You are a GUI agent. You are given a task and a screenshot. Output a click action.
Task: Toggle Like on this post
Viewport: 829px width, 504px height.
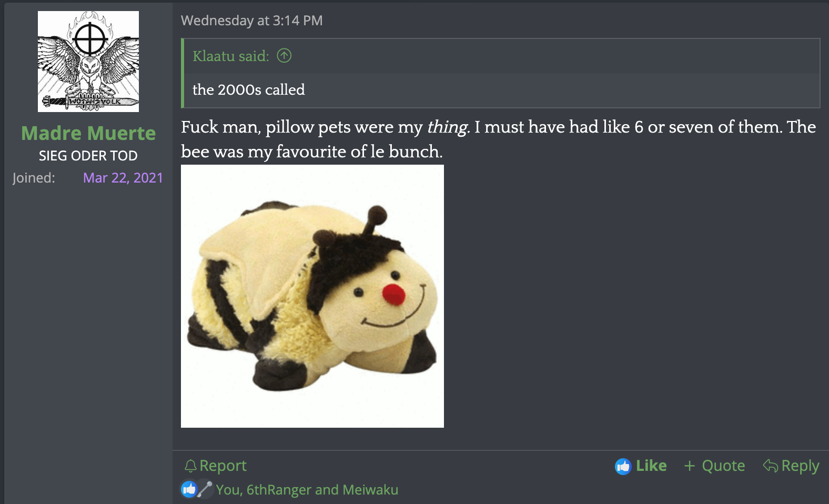click(641, 466)
